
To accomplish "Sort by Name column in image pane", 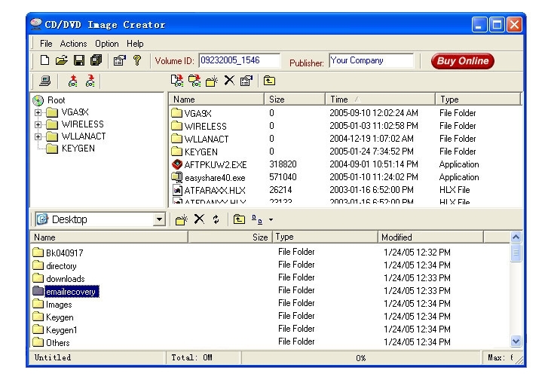I will click(216, 100).
